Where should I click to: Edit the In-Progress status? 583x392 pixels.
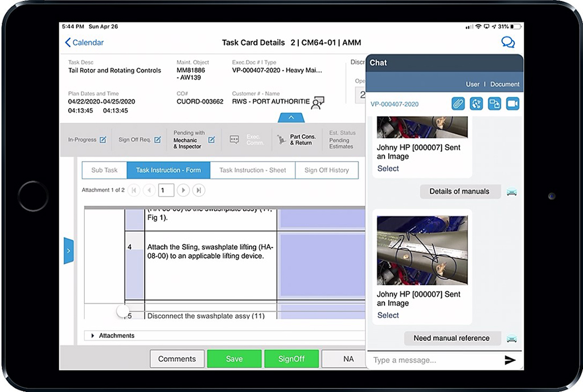103,139
